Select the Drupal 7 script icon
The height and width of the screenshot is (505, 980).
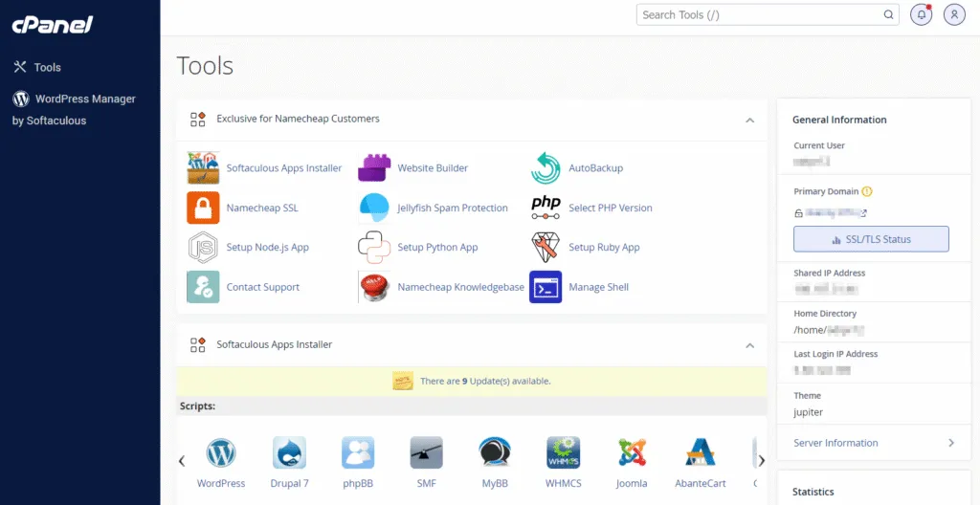tap(289, 452)
